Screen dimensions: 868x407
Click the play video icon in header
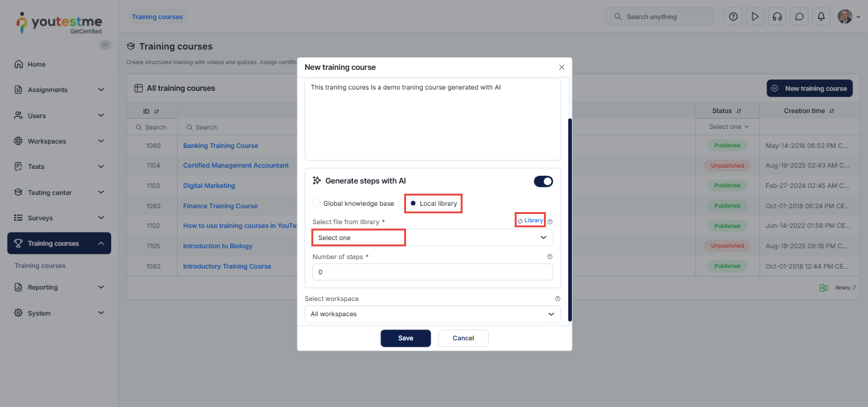(755, 17)
